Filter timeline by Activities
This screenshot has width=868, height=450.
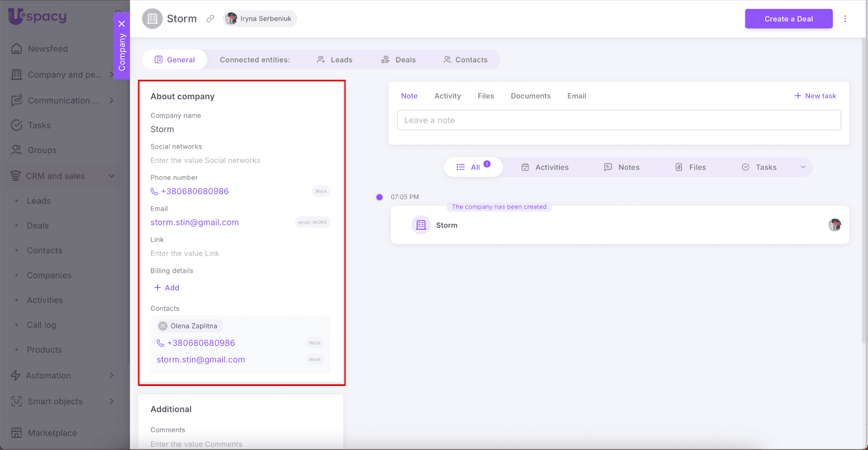pyautogui.click(x=545, y=167)
